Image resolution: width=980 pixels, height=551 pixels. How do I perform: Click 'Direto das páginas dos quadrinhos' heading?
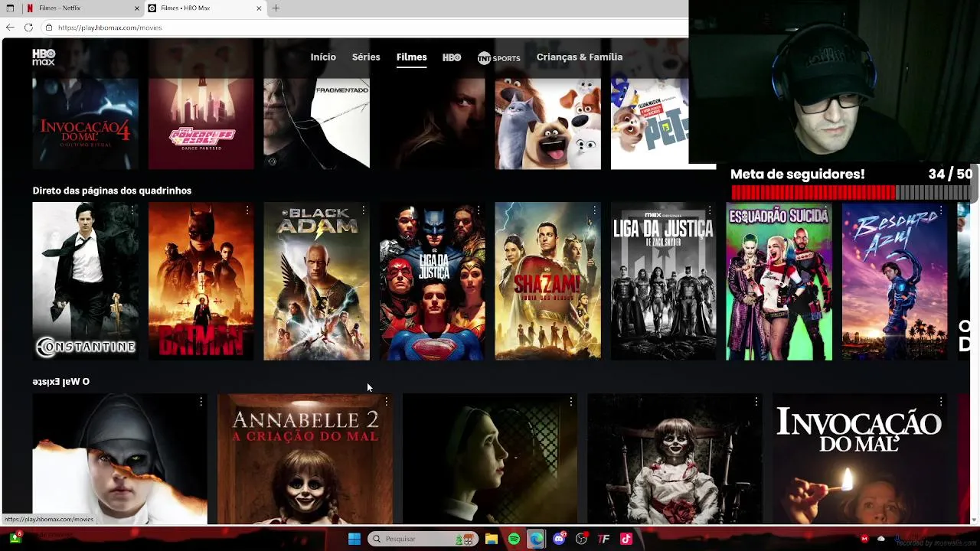112,191
